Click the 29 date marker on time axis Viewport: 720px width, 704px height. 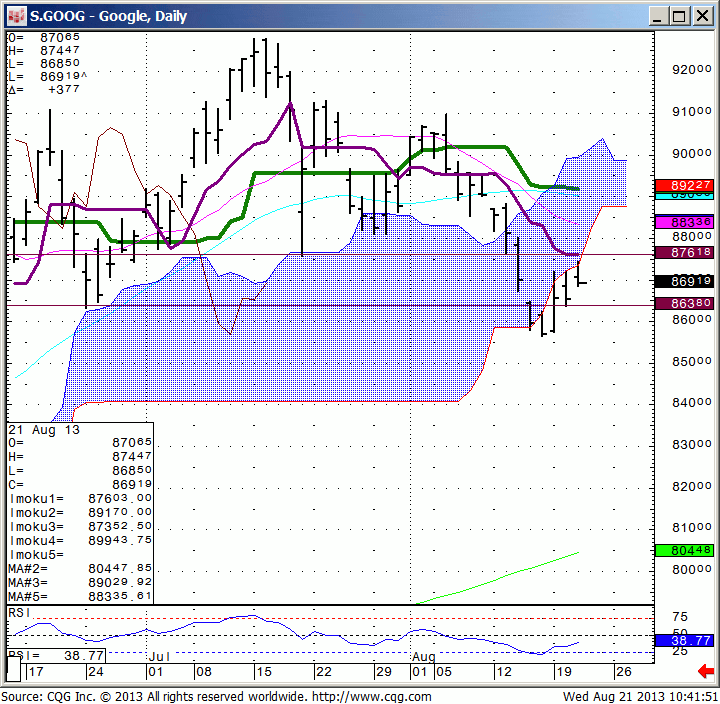pos(383,672)
